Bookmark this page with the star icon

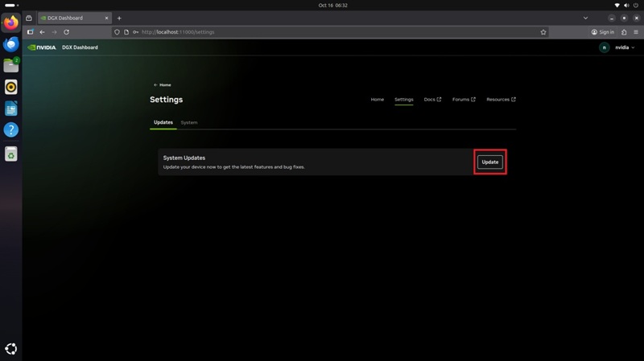(x=543, y=32)
